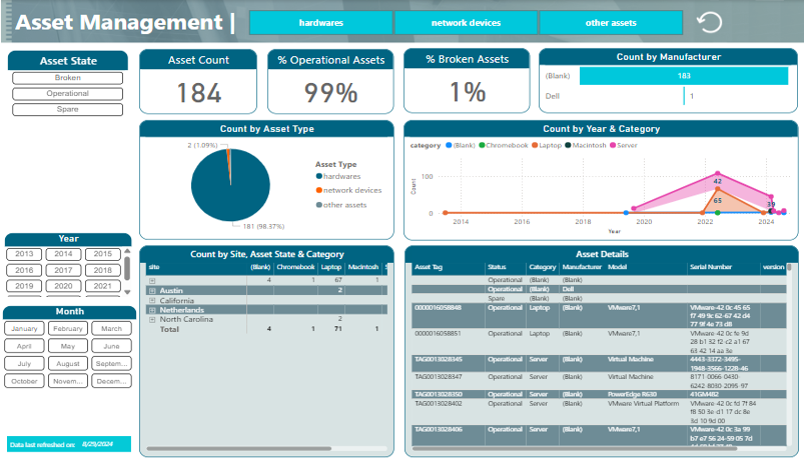
Task: Click the Server legend marker in line chart
Action: click(616, 145)
